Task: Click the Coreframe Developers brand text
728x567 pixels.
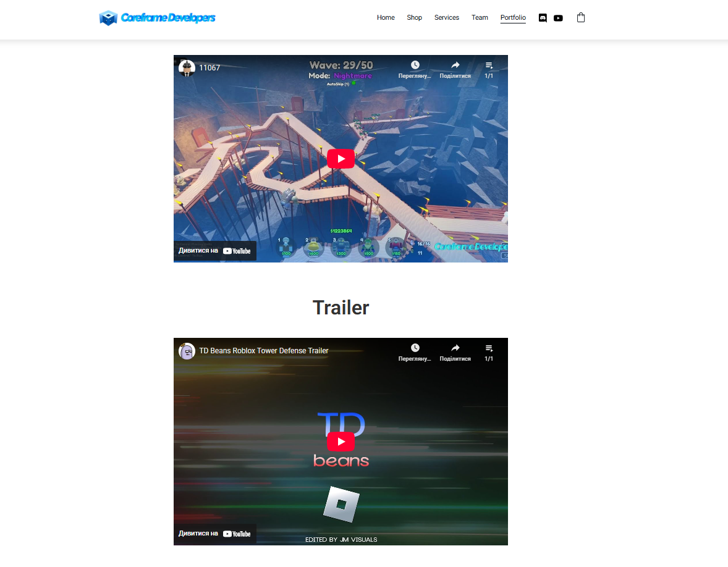Action: [168, 18]
